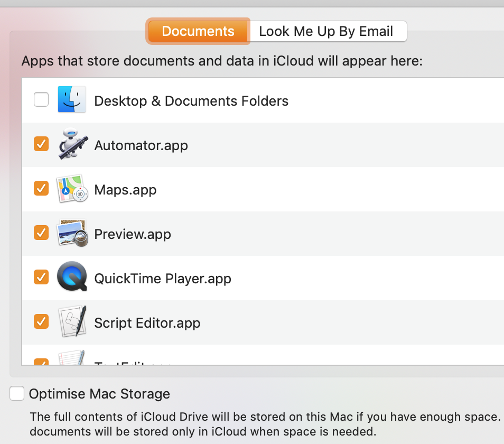Enable Desktop & Documents Folders checkbox
Viewport: 504px width, 444px height.
pyautogui.click(x=41, y=99)
